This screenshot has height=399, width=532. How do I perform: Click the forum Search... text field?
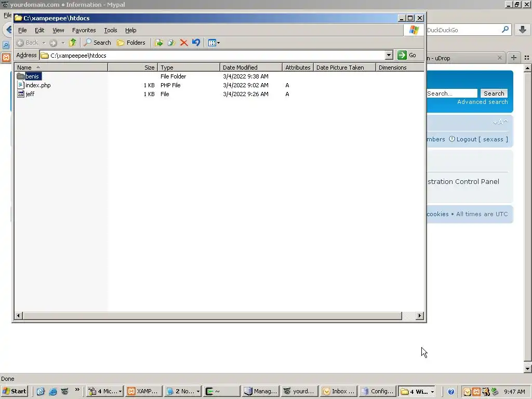(452, 94)
